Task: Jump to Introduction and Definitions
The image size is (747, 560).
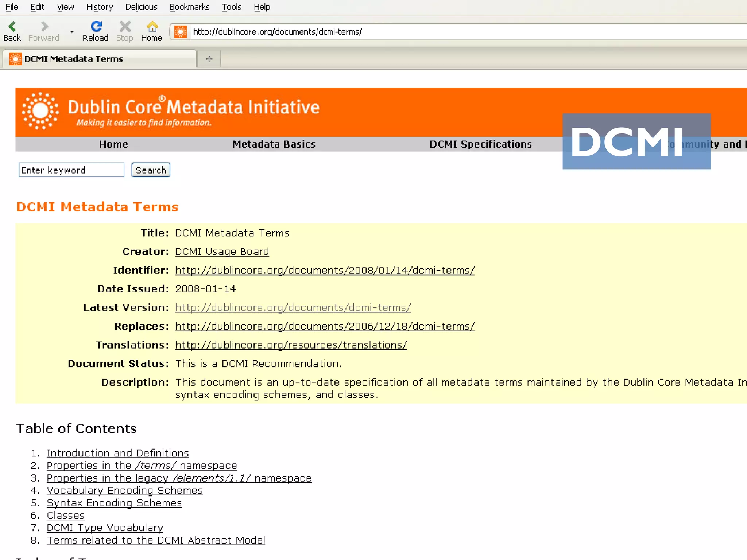Action: click(x=118, y=453)
